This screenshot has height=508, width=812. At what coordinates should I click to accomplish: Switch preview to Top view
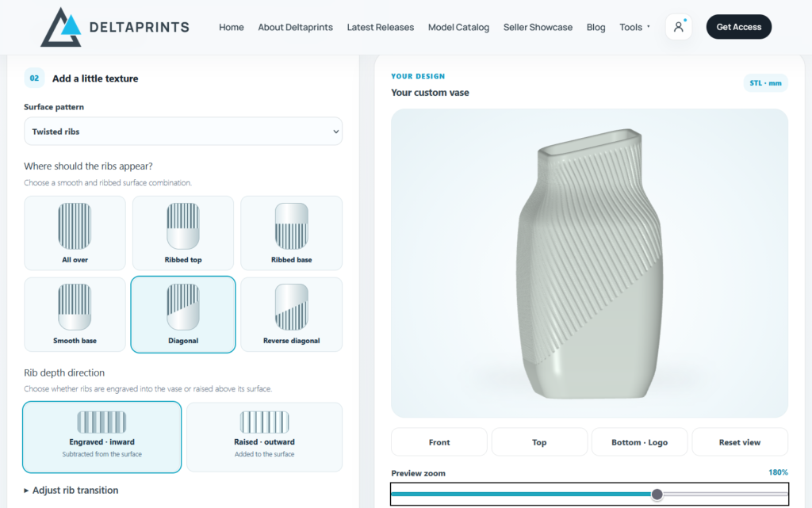tap(539, 441)
